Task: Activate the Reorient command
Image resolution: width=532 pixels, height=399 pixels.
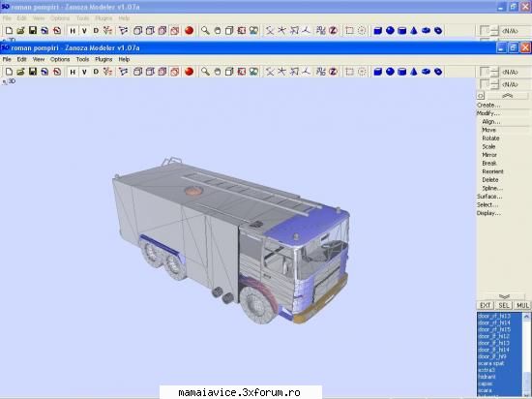Action: (492, 171)
